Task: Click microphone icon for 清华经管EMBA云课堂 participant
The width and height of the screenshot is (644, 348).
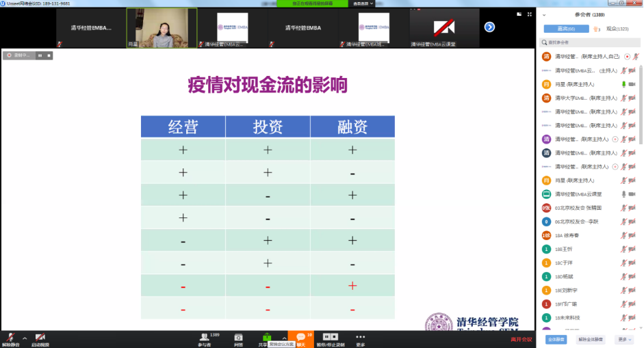Action: coord(623,194)
